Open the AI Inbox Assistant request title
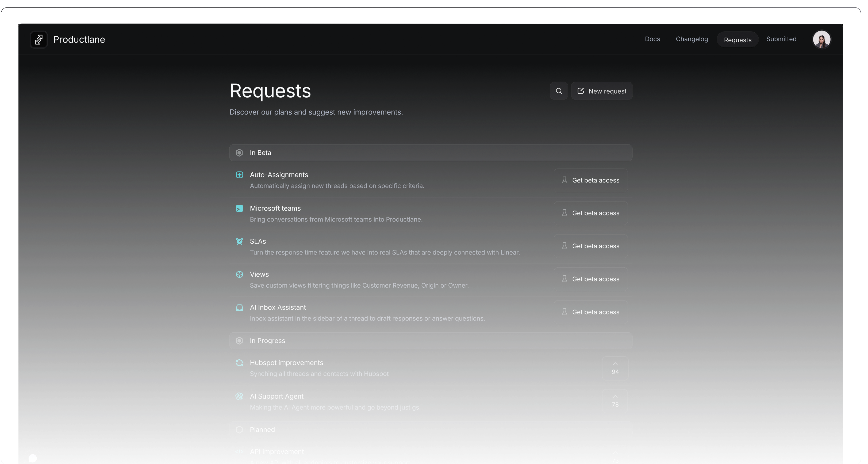Screen dimensions: 868x464 point(278,307)
